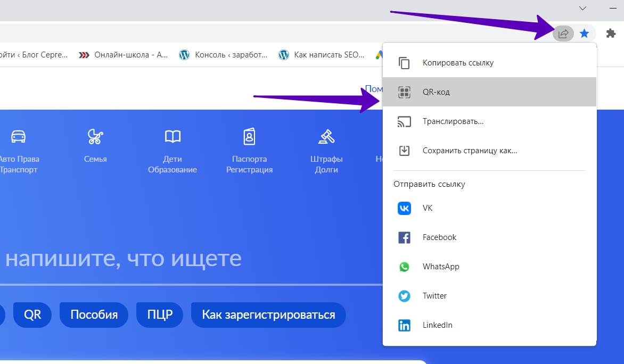
Task: Click the QR quick search button
Action: coord(32,315)
